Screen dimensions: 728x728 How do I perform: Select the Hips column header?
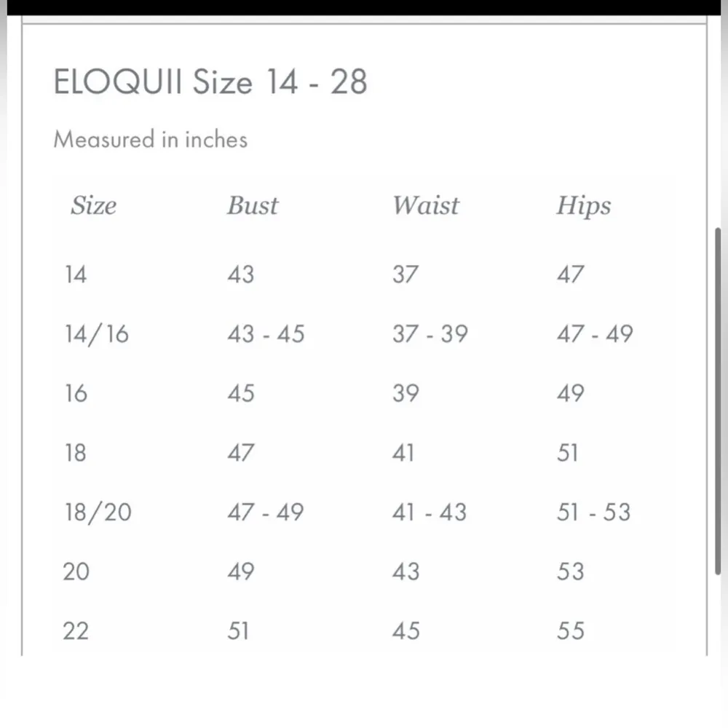pos(583,206)
